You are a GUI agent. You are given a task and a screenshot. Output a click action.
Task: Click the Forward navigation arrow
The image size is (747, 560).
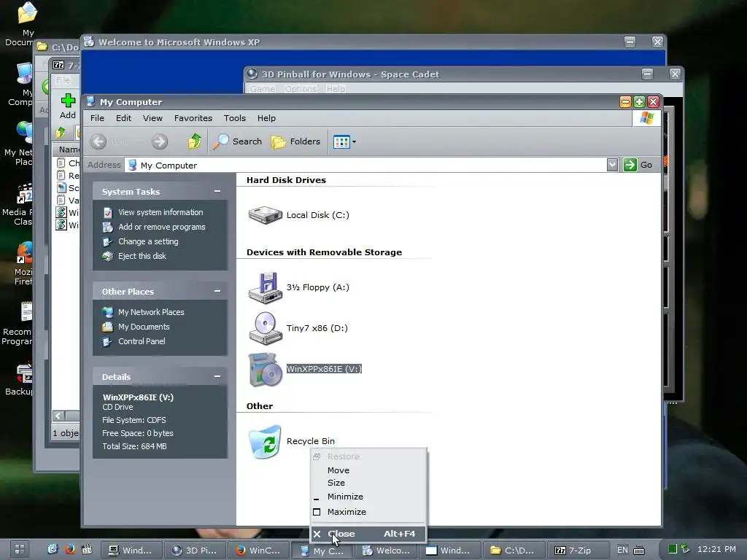(x=160, y=141)
